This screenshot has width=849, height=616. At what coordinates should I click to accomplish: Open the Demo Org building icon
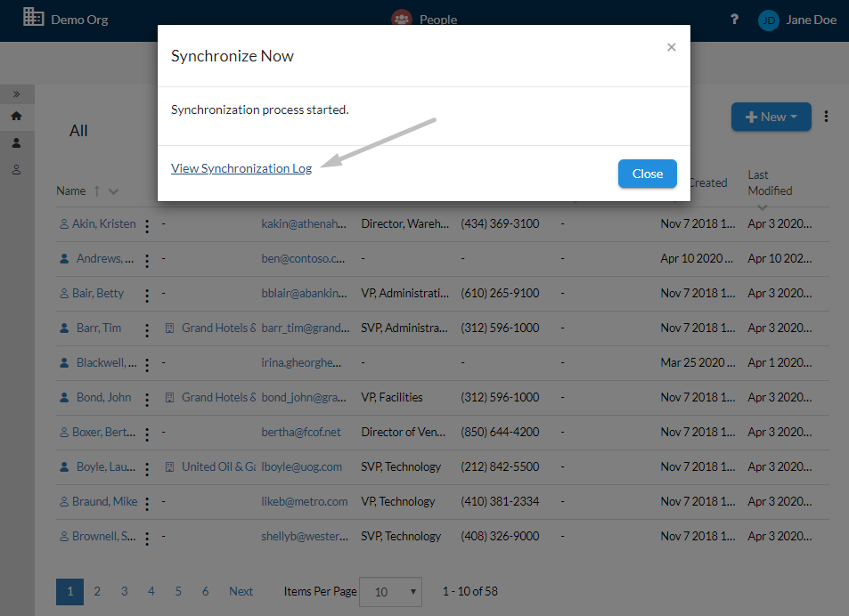tap(33, 17)
